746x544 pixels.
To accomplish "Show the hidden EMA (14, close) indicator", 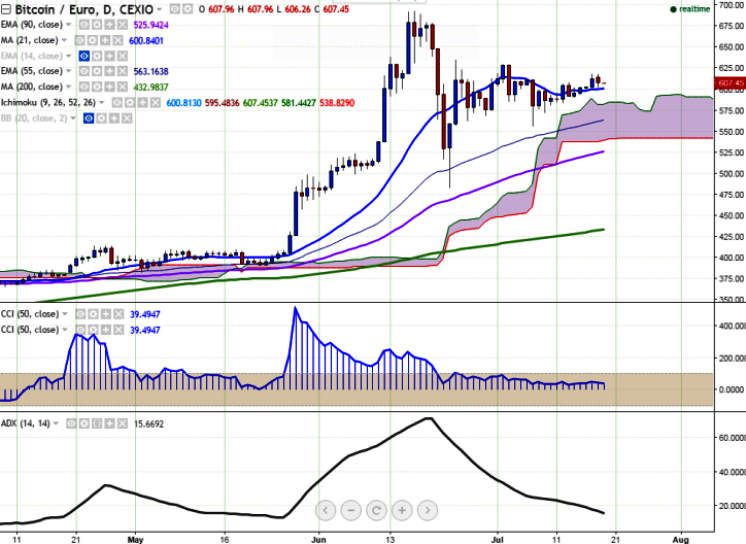I will tap(84, 56).
